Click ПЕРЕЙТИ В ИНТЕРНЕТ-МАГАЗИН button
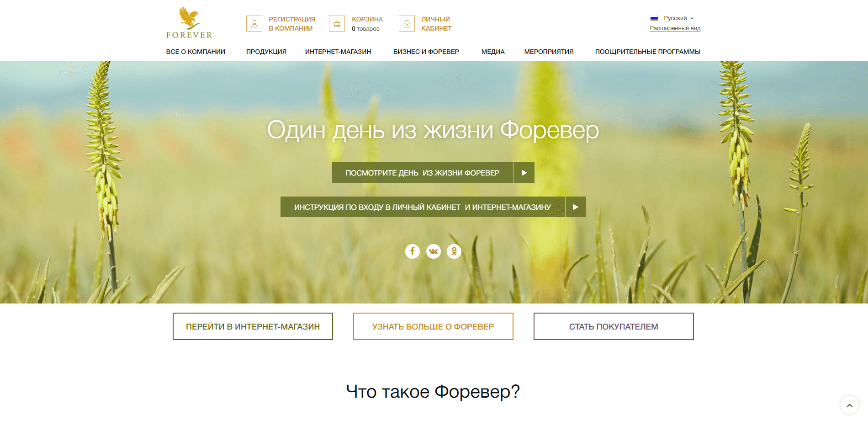Screen dimensions: 868x426 253,326
